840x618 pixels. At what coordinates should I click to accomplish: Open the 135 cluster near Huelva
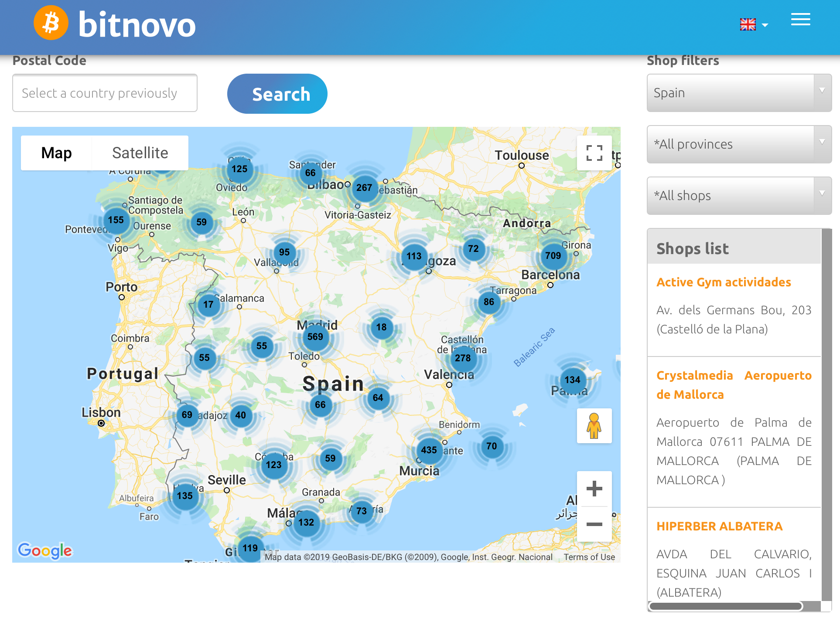185,496
